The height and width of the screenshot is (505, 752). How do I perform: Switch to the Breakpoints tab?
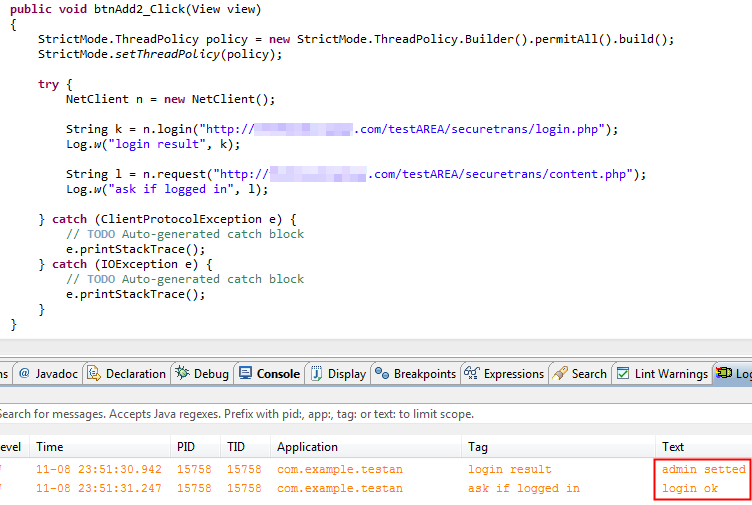[x=416, y=374]
